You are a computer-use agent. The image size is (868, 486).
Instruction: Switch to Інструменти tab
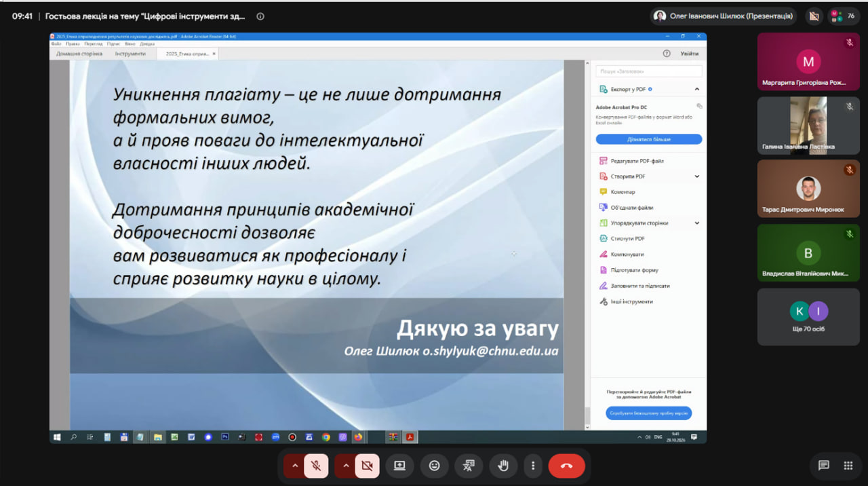130,54
